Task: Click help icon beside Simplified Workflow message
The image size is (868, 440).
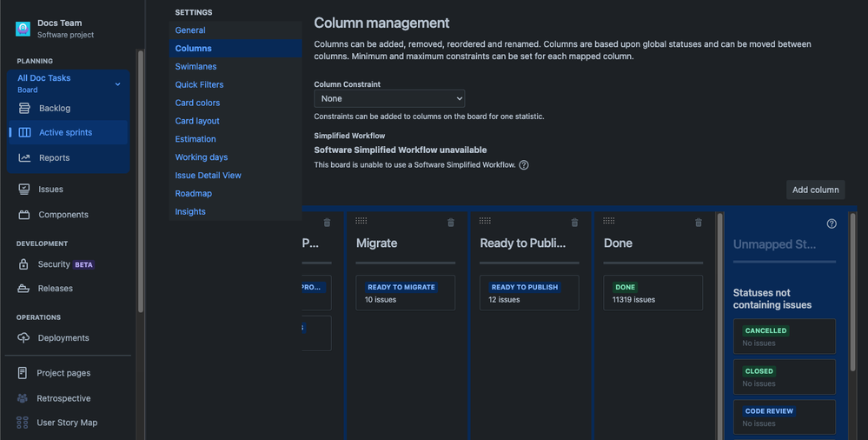Action: coord(524,165)
